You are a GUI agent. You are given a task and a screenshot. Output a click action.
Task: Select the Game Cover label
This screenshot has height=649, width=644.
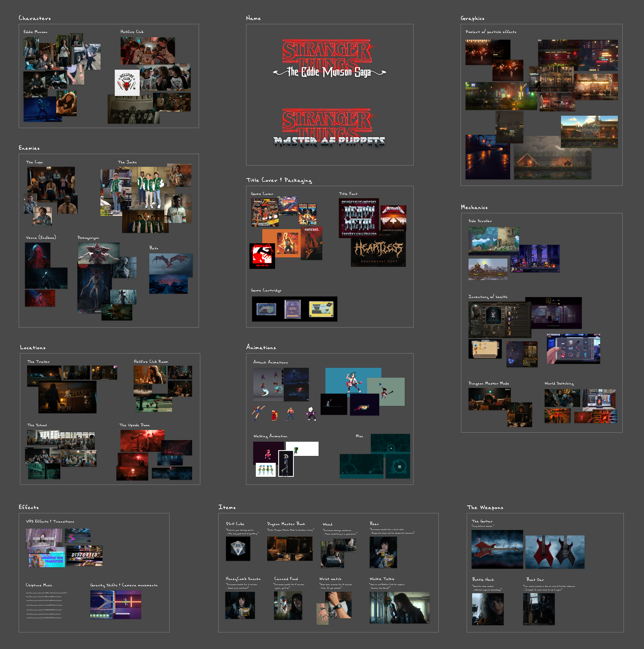pyautogui.click(x=262, y=194)
